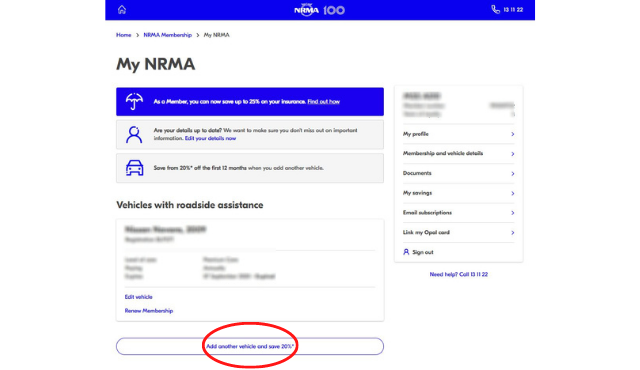Screen dimensions: 640x370
Task: Click the My NRMA page heading
Action: tap(156, 64)
